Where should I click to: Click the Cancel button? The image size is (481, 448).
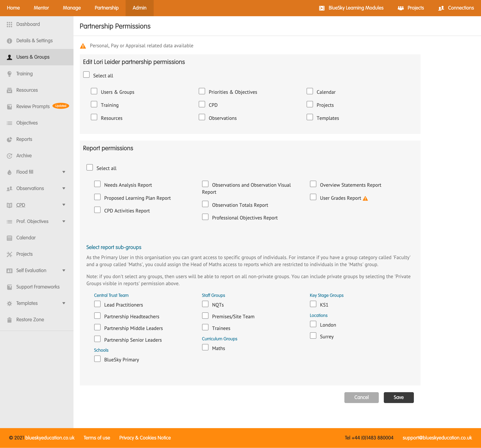click(x=361, y=398)
